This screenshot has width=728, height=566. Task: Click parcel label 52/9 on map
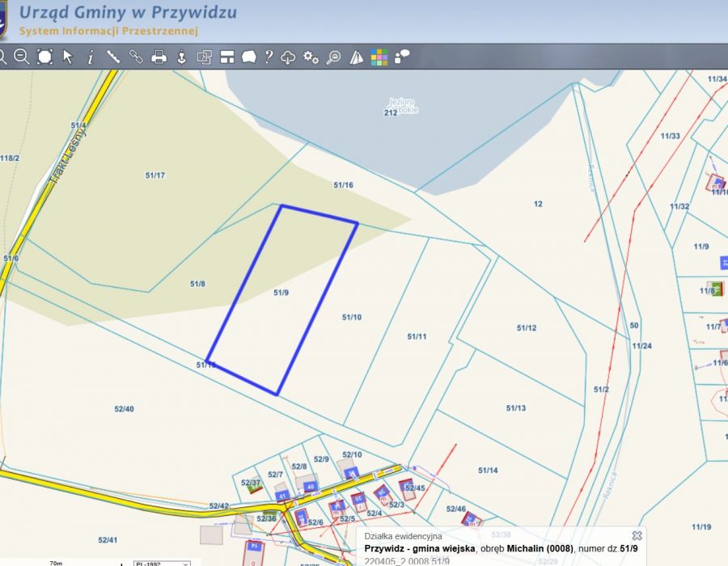(x=321, y=459)
